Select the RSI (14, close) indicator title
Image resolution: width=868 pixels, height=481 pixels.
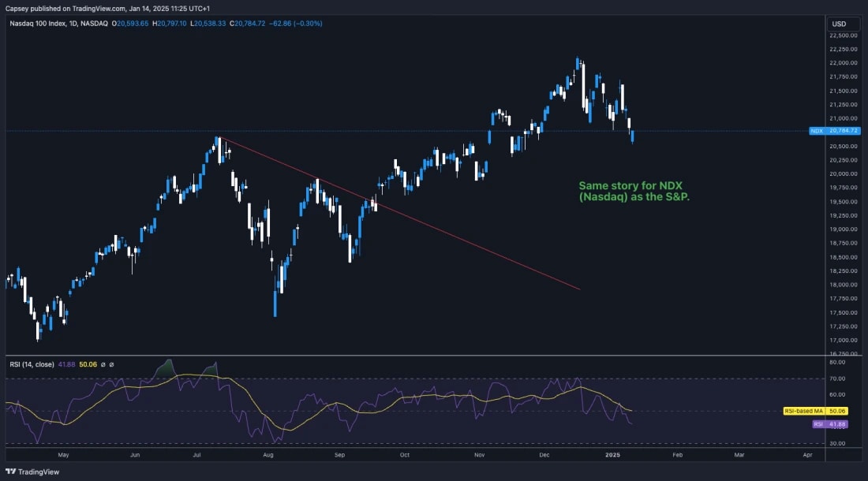coord(32,364)
